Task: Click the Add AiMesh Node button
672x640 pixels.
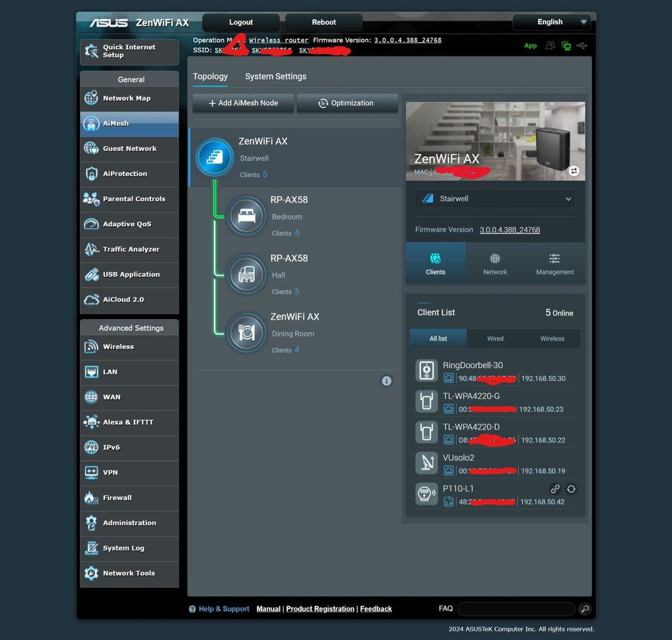Action: click(242, 103)
